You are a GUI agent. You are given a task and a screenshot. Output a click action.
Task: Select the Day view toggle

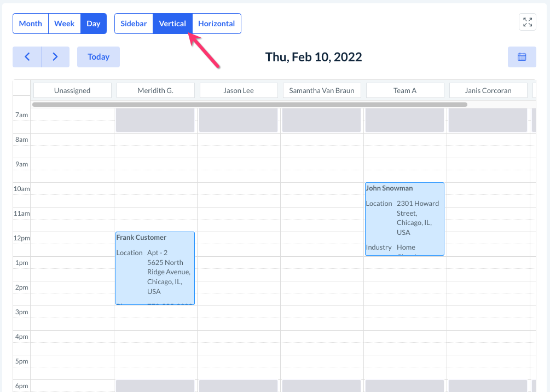click(94, 24)
